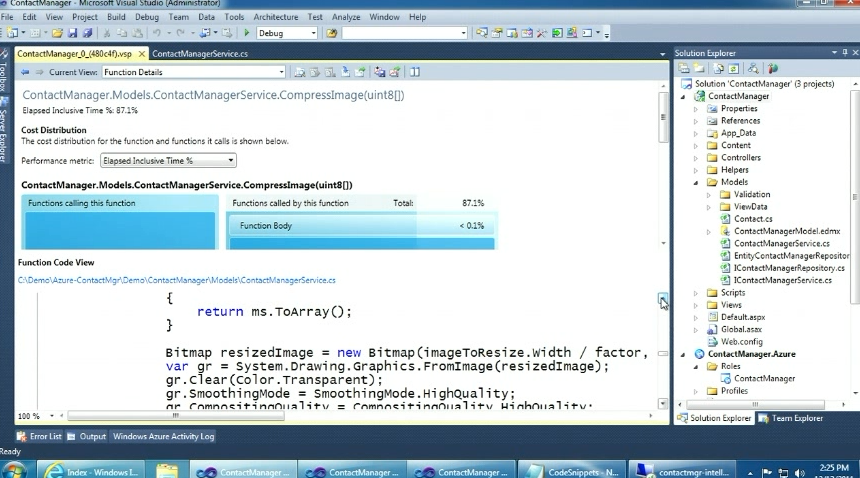Click the Functions calling this function box
Viewport: 860px width, 478px height.
tap(120, 222)
